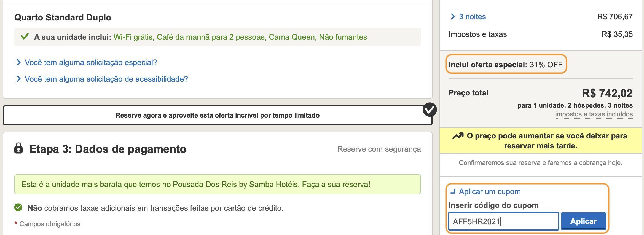Click the cheapest unit green notice banner
644x235 pixels.
[218, 184]
